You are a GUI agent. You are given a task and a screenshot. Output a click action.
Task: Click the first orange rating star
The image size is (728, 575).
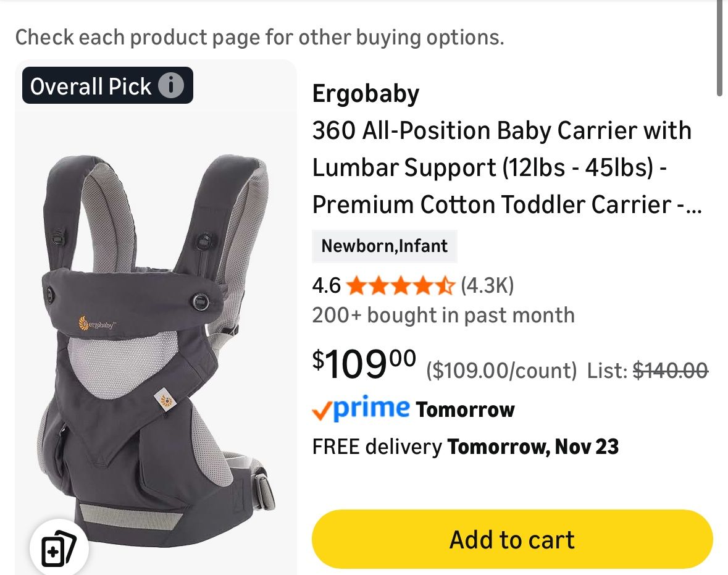pyautogui.click(x=358, y=286)
